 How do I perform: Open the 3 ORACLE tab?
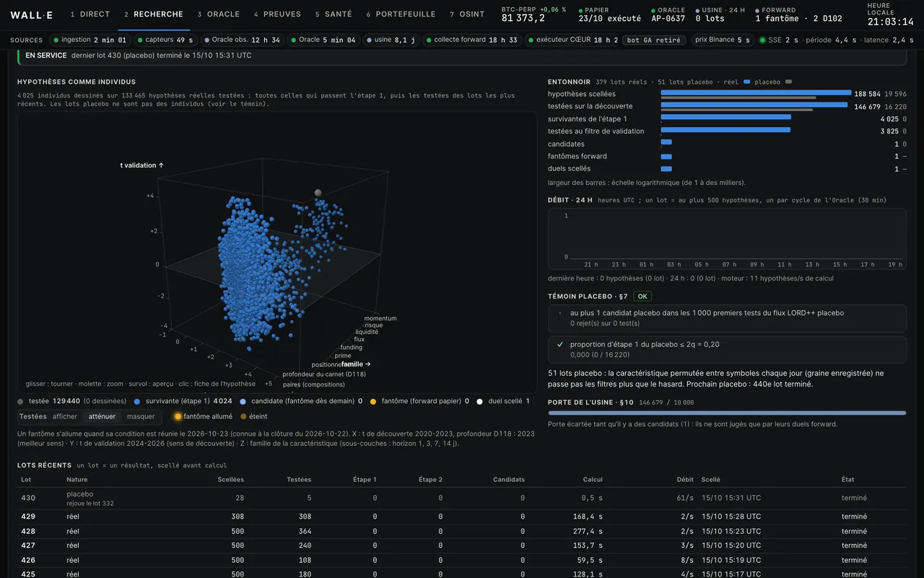point(219,14)
